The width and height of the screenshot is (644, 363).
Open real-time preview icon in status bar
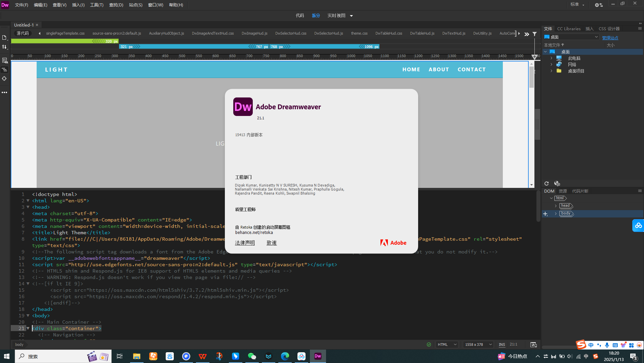(533, 345)
